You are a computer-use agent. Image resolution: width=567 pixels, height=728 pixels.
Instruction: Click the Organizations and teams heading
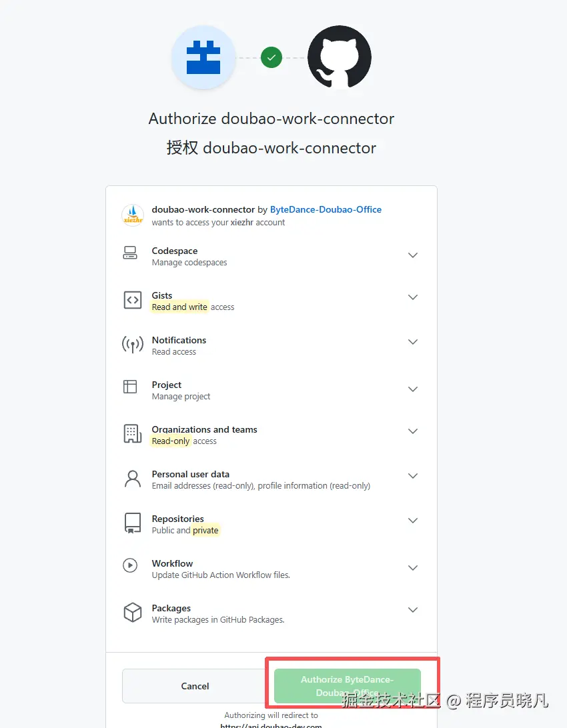(204, 429)
